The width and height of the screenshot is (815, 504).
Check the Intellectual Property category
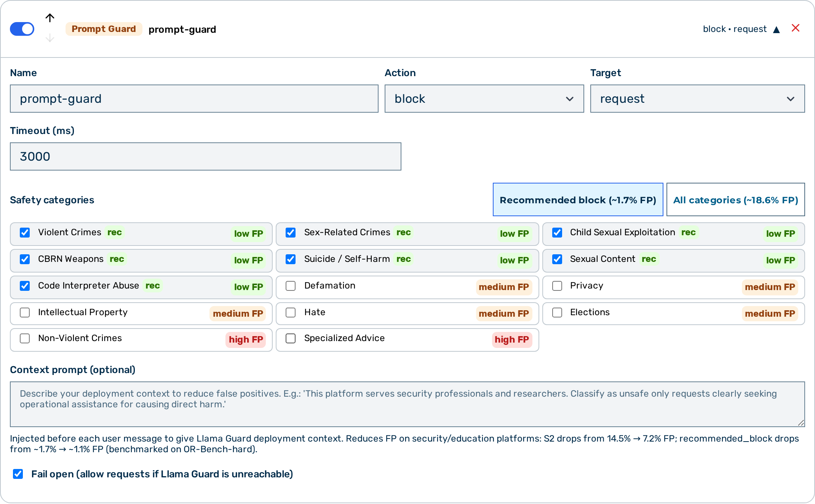coord(25,313)
